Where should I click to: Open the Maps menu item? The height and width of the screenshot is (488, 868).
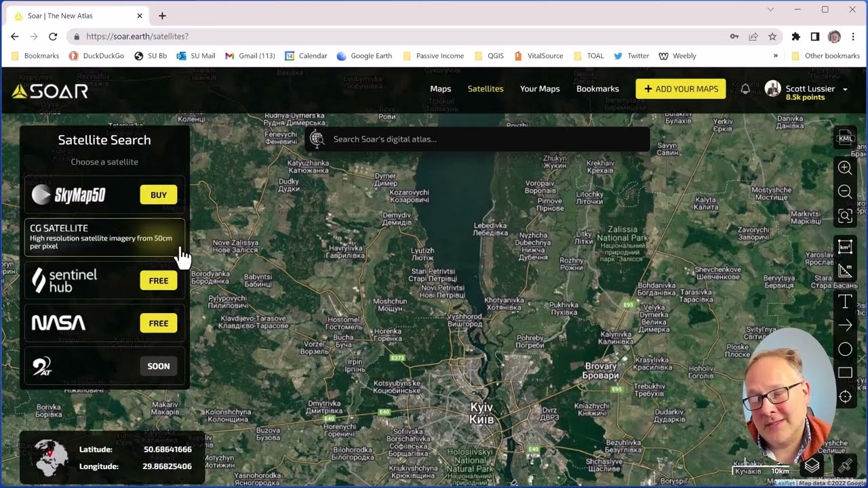440,89
